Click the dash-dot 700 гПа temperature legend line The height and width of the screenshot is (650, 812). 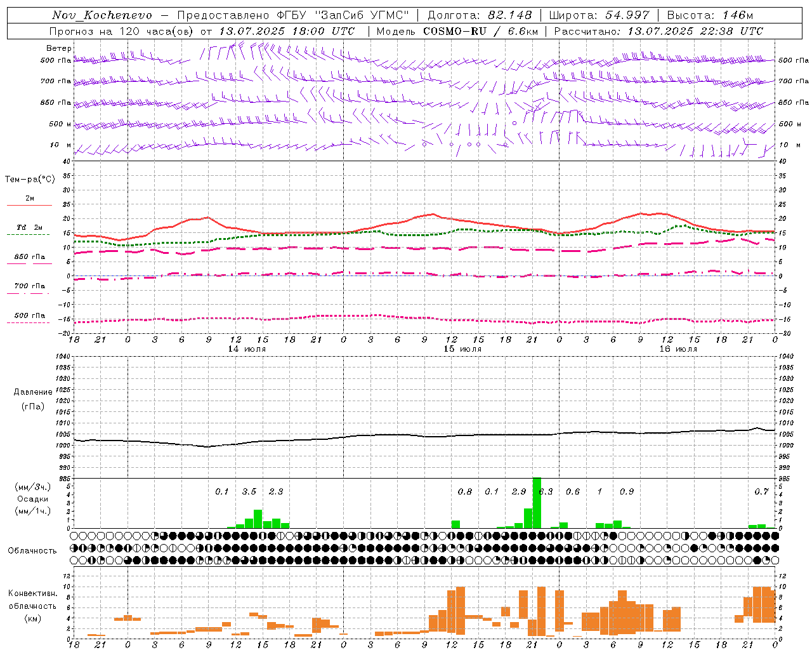coord(28,294)
